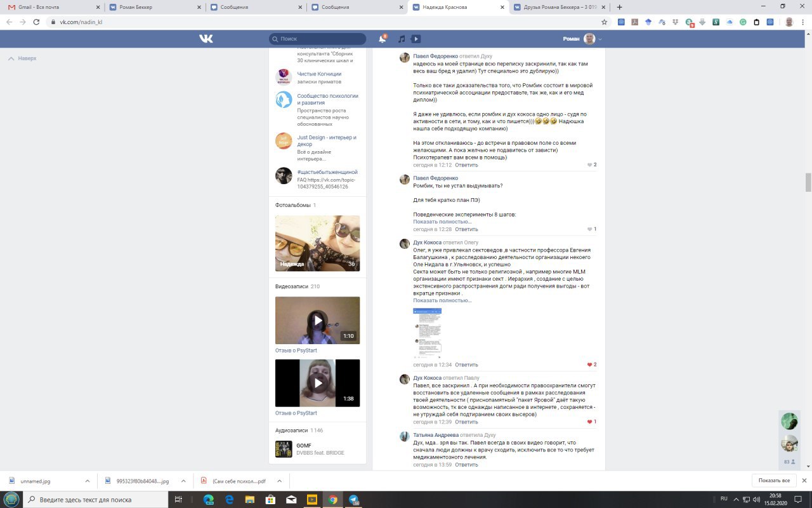Switch to Друзья Романа Беккера tab
This screenshot has width=812, height=508.
tap(560, 7)
